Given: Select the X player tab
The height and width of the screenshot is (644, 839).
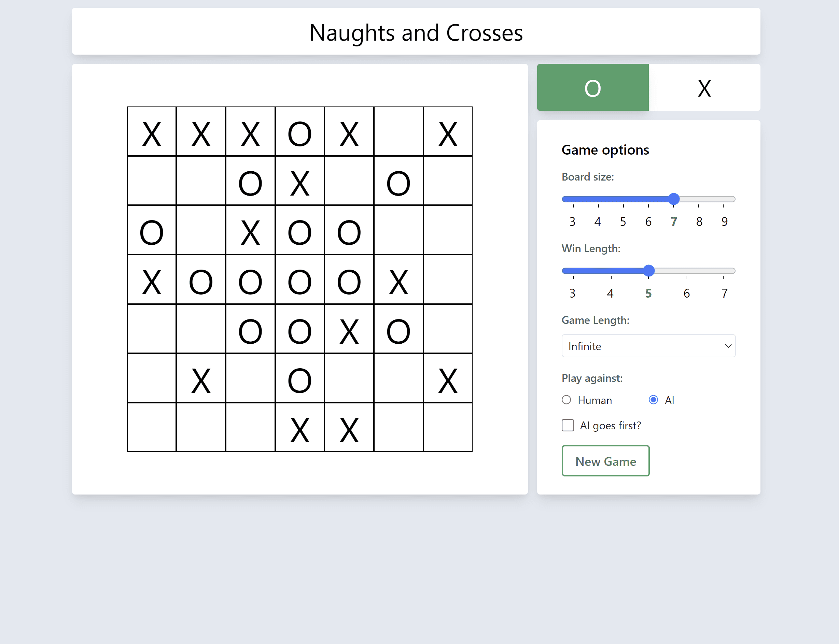Looking at the screenshot, I should pyautogui.click(x=704, y=88).
